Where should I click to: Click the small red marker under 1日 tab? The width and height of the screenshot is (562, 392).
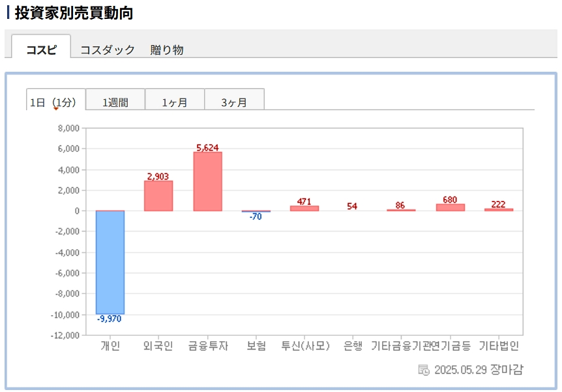(55, 109)
